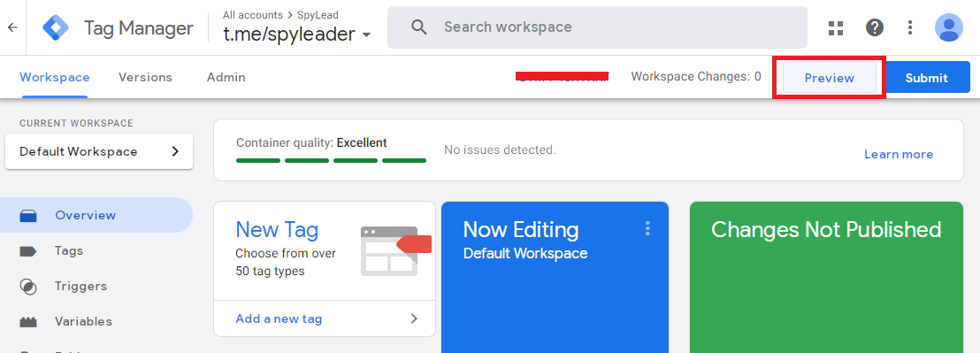The width and height of the screenshot is (980, 353).
Task: Click the New Tag heading
Action: 277,230
